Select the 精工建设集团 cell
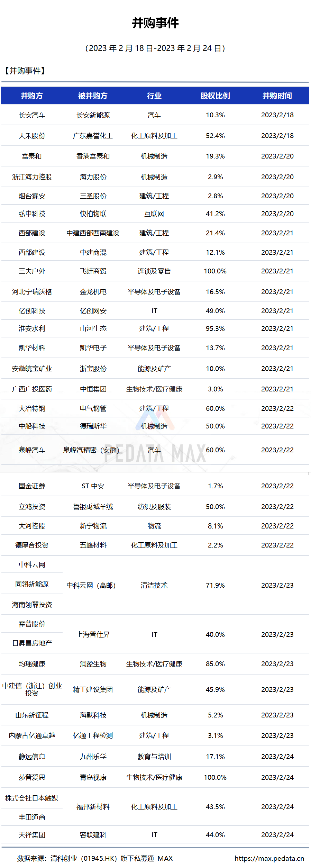The height and width of the screenshot is (868, 311). click(93, 690)
